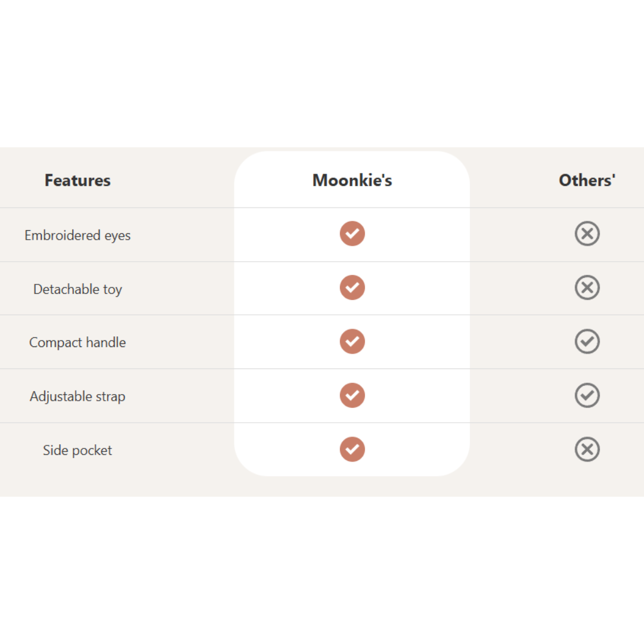The height and width of the screenshot is (644, 644).
Task: Select the Moonkie's column header
Action: [352, 180]
